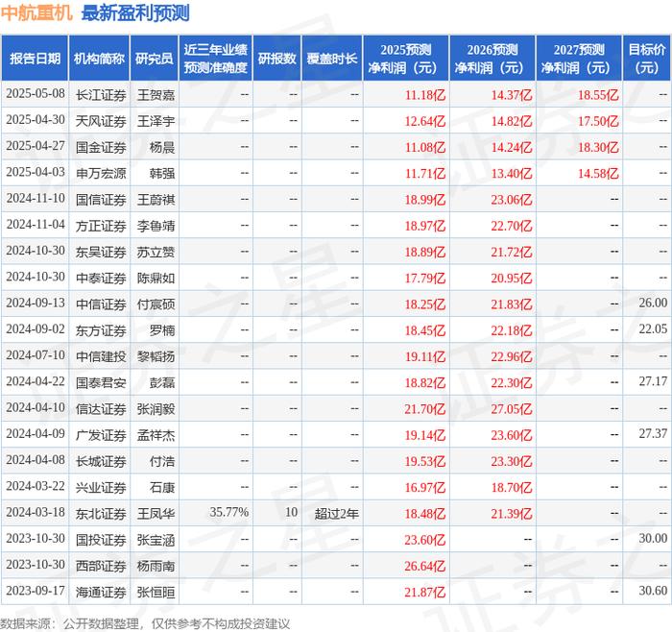Image resolution: width=672 pixels, height=632 pixels.
Task: Click 国信证券 institution cell
Action: click(101, 200)
